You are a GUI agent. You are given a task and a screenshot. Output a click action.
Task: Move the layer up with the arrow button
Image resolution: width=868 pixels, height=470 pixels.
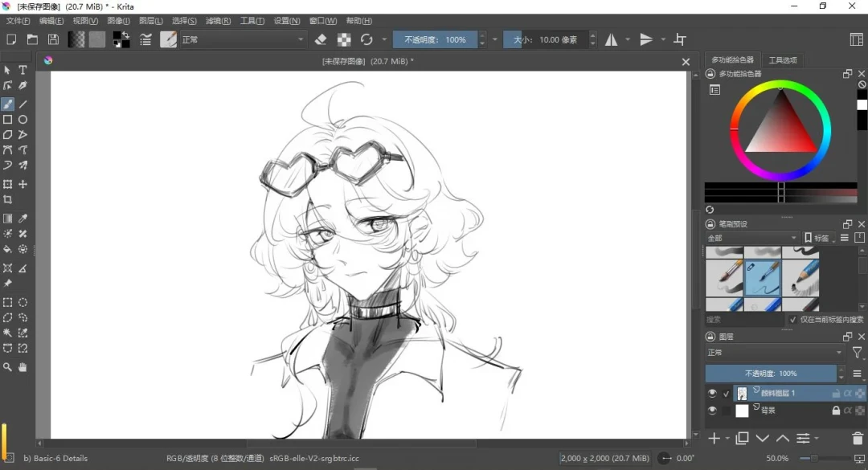(782, 439)
